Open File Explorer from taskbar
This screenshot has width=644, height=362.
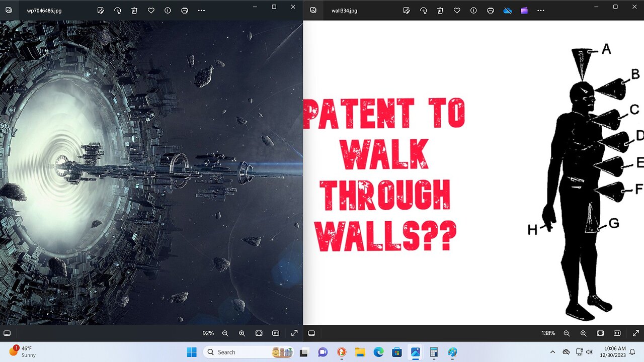360,352
